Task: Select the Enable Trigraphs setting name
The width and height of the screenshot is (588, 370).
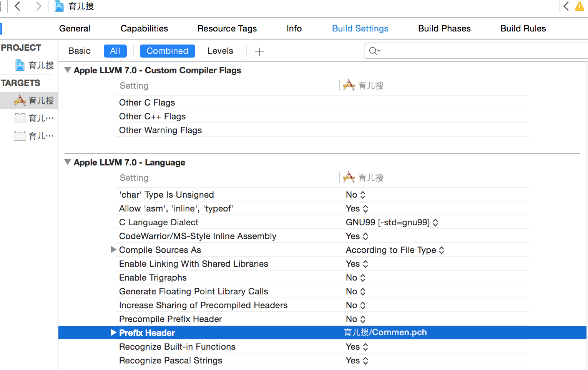Action: click(153, 277)
